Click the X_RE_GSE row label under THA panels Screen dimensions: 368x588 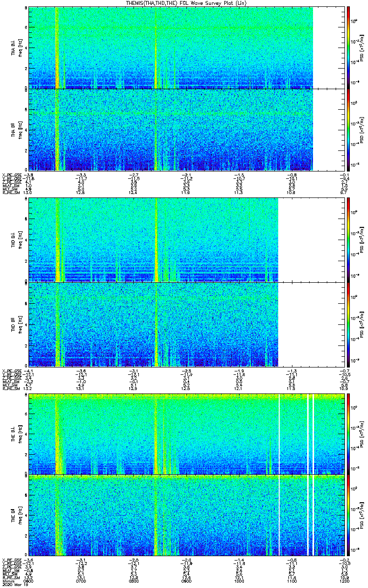[x=11, y=174]
